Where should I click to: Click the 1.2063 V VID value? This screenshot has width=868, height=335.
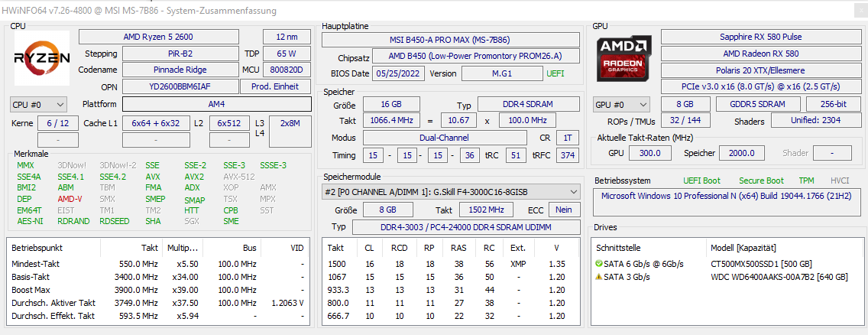point(287,303)
